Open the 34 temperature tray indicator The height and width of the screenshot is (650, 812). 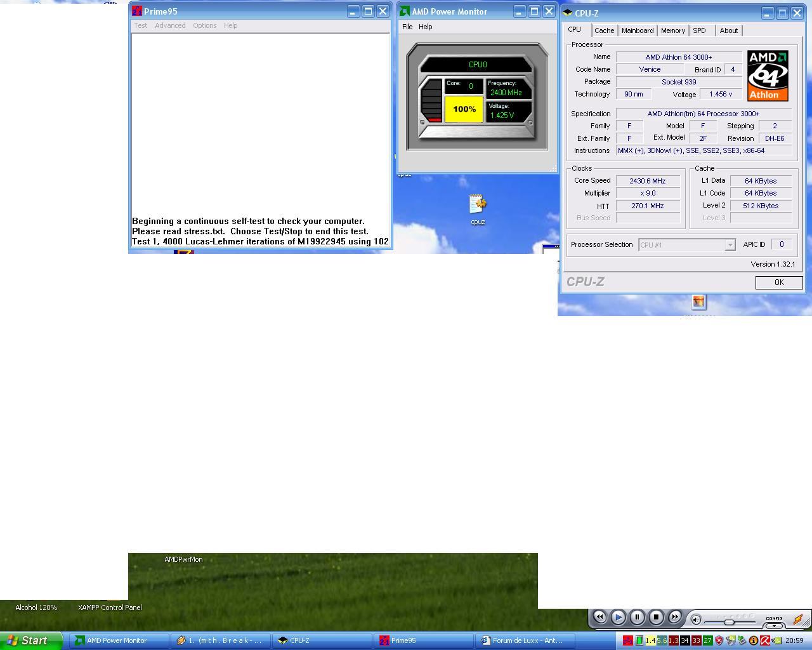[685, 640]
